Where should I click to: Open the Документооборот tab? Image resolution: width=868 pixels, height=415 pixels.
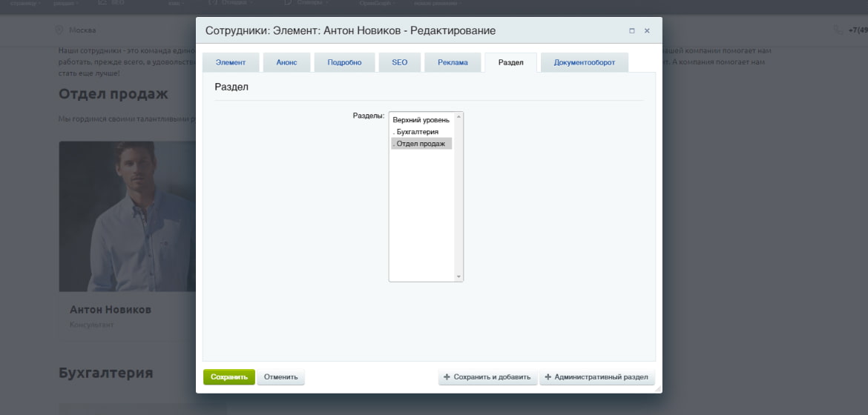tap(585, 62)
